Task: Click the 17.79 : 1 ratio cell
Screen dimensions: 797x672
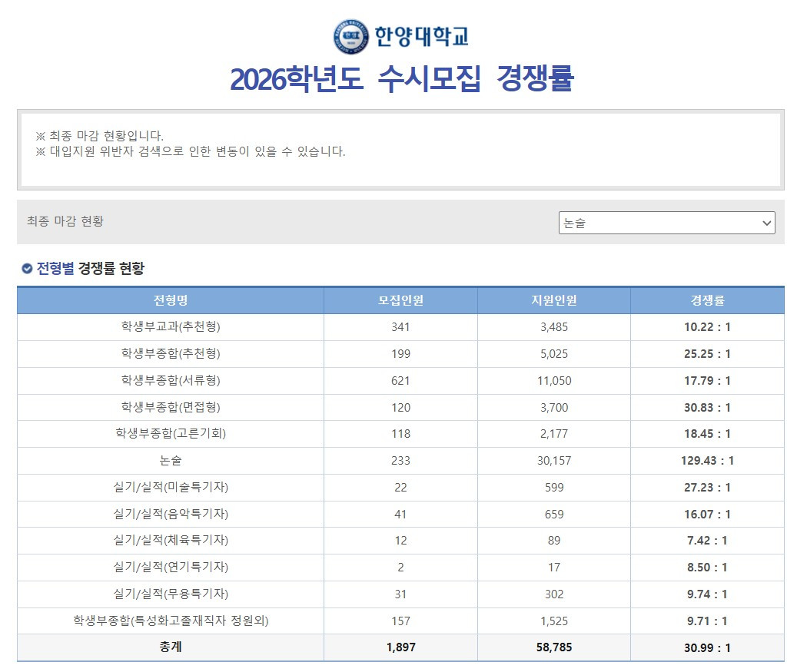Action: click(x=708, y=381)
